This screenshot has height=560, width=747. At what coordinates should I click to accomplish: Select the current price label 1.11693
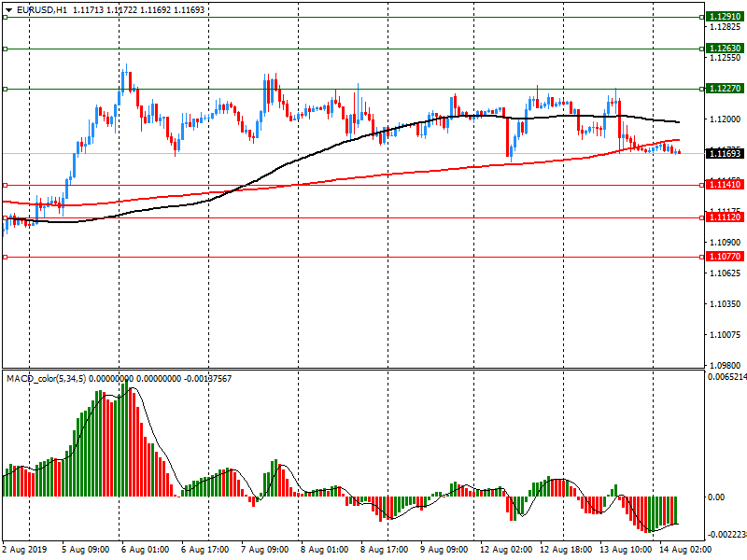[x=725, y=153]
